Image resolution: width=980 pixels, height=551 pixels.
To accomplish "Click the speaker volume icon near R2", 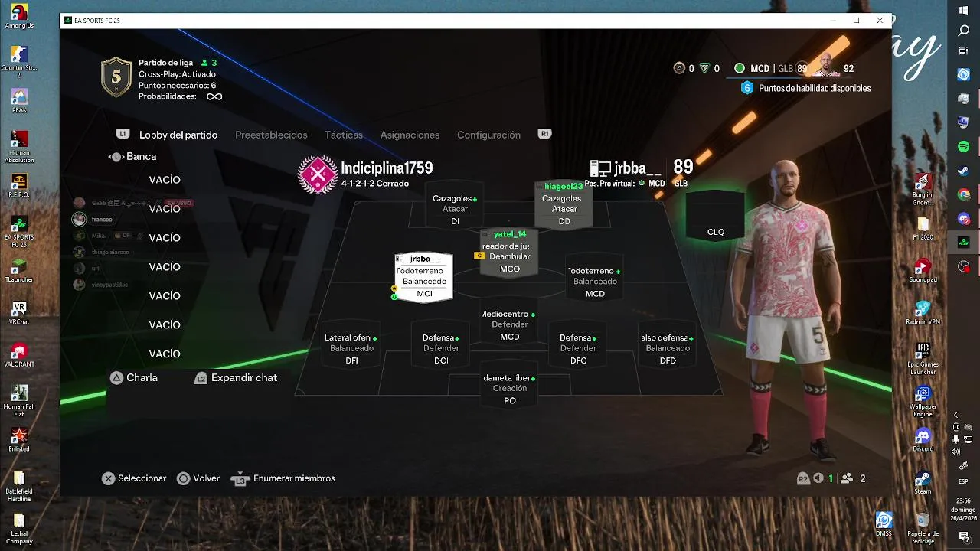I will [818, 478].
